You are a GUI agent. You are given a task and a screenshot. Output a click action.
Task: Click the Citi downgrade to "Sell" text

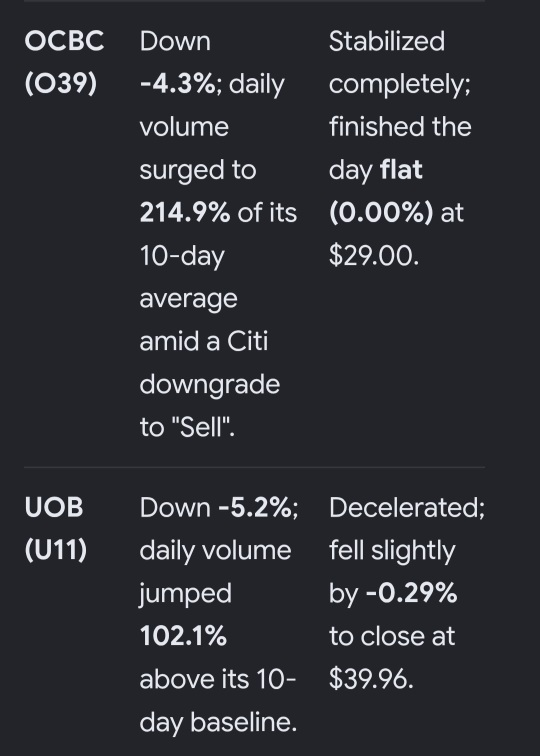(x=209, y=384)
